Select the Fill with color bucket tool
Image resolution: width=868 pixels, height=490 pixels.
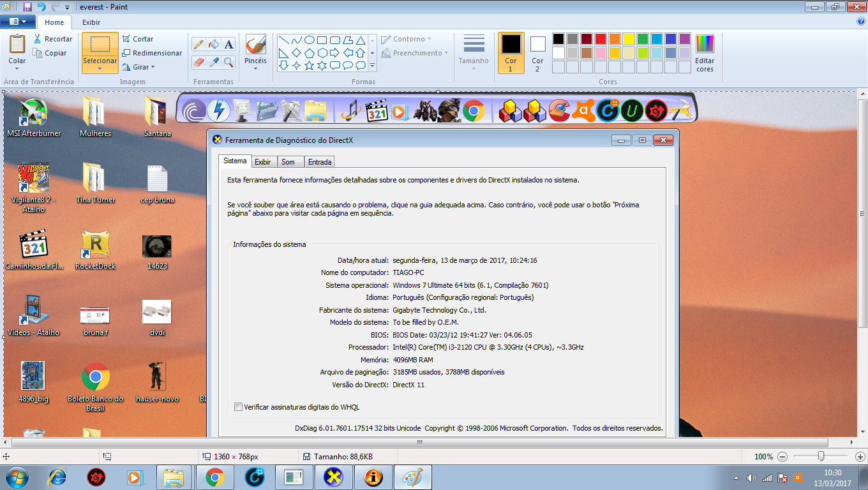[214, 44]
